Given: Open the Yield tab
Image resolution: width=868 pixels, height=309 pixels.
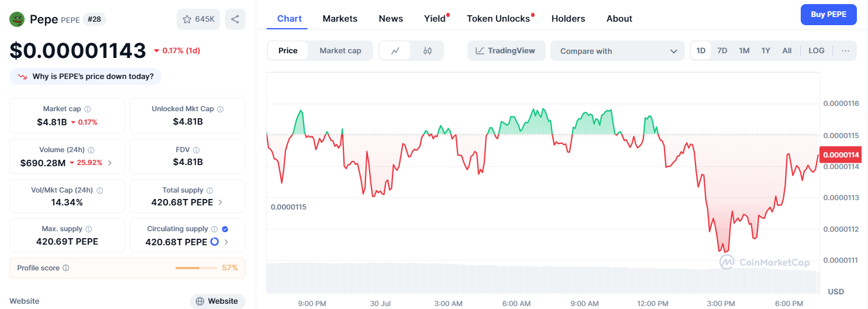Looking at the screenshot, I should point(435,19).
